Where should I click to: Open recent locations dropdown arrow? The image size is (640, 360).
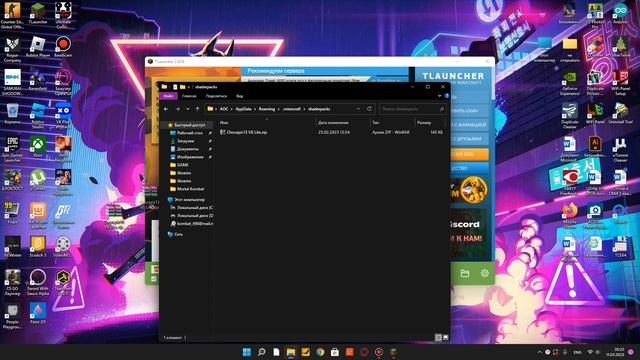coord(188,109)
